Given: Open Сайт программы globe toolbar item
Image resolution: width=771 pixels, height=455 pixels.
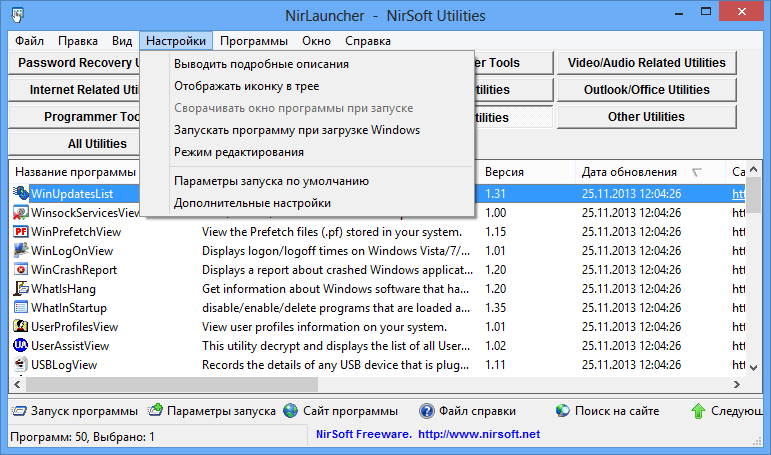Looking at the screenshot, I should 341,411.
